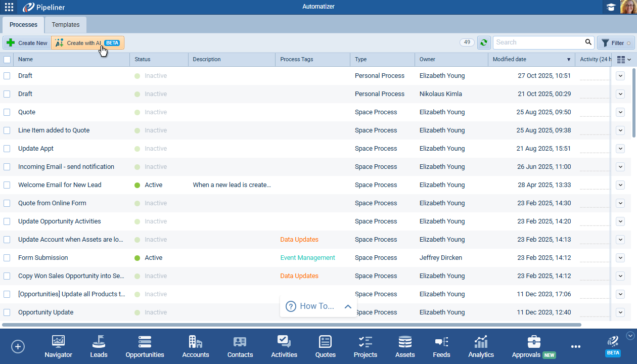The image size is (637, 364).
Task: Tick checkbox for Welcome Email for New Lead
Action: point(7,185)
